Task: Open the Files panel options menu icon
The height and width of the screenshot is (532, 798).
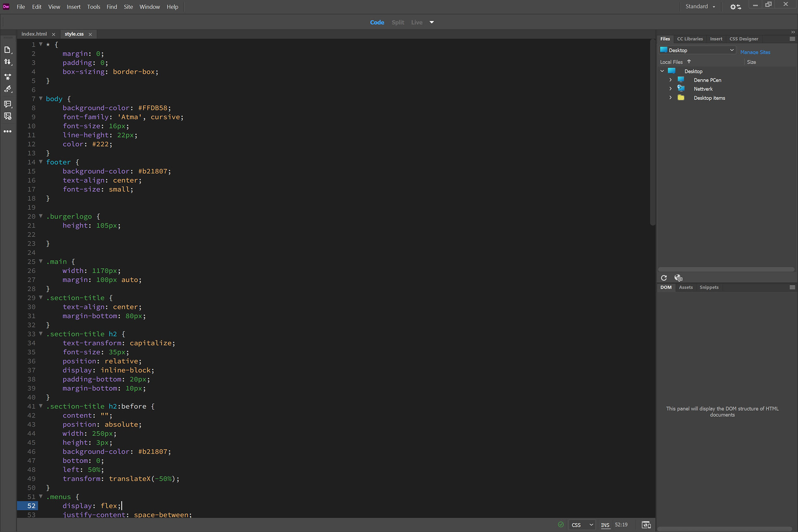Action: pyautogui.click(x=792, y=39)
